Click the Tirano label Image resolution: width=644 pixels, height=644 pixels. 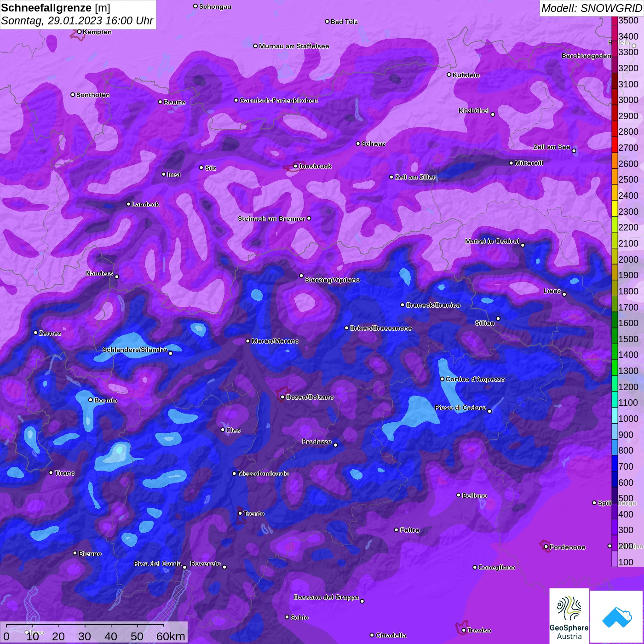pos(65,473)
